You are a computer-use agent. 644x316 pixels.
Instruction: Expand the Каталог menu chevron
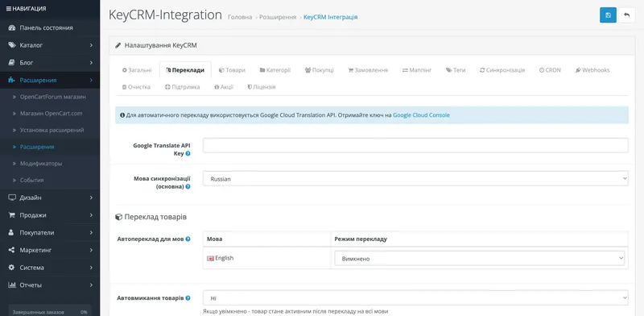coord(91,45)
